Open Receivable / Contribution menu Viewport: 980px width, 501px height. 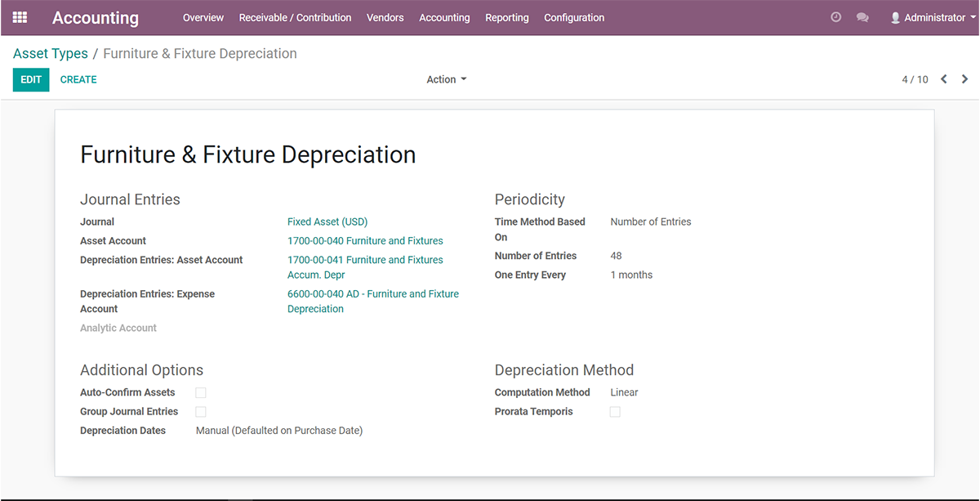[295, 17]
